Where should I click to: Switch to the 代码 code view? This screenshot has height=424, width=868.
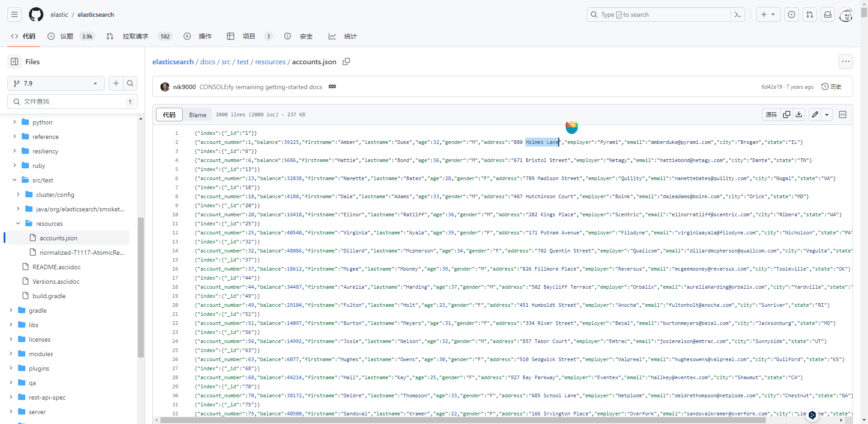pos(169,114)
